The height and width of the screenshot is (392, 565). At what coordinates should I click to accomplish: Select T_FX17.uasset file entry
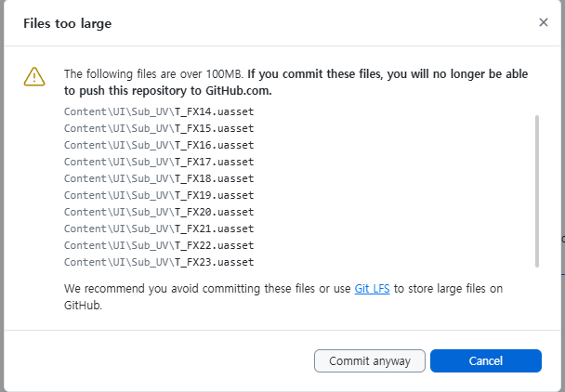(159, 162)
